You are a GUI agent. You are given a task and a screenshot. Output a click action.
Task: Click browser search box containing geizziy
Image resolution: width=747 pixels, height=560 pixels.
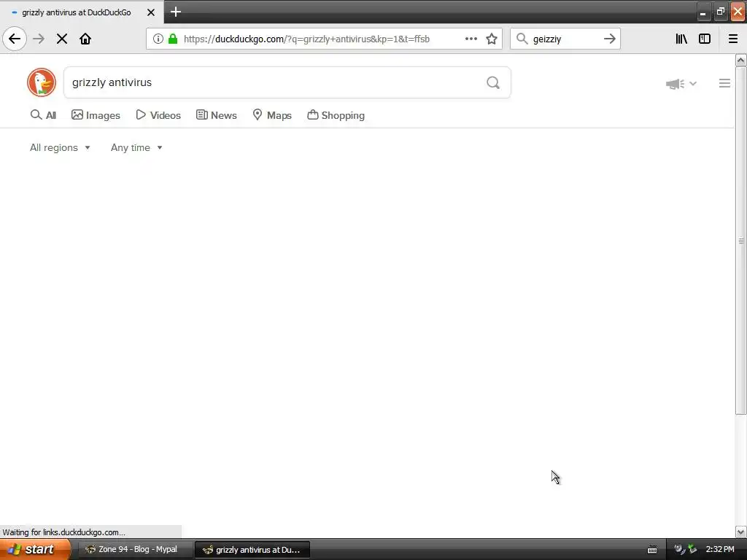pos(565,39)
